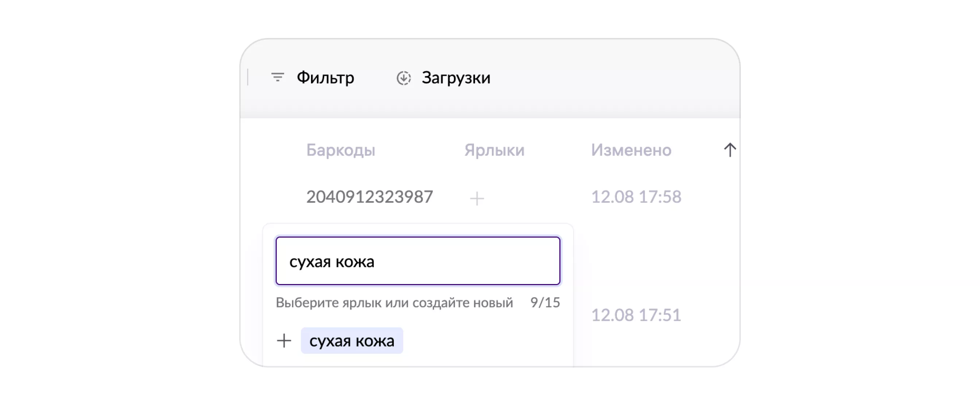Image resolution: width=980 pixels, height=406 pixels.
Task: Click the black plus beside the сухая кожа chip
Action: pos(284,341)
